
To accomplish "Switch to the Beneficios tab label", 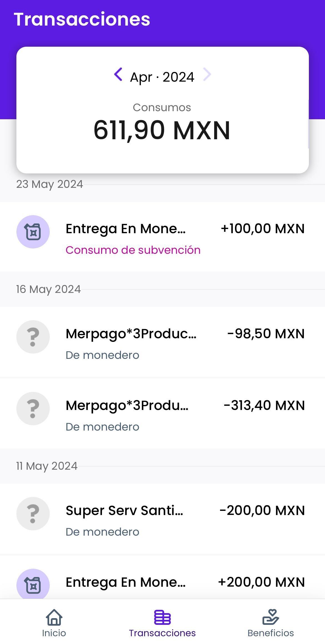I will point(271,633).
